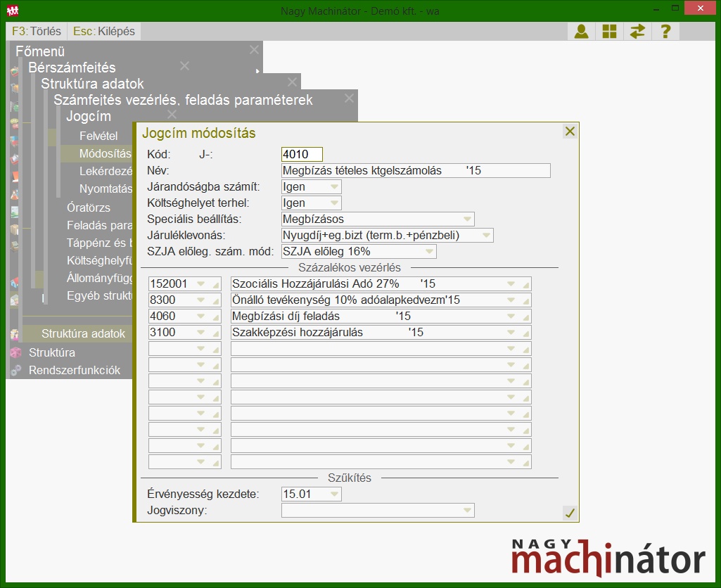721x588 pixels.
Task: Expand the Érvényesség kezdete dropdown
Action: (x=334, y=494)
